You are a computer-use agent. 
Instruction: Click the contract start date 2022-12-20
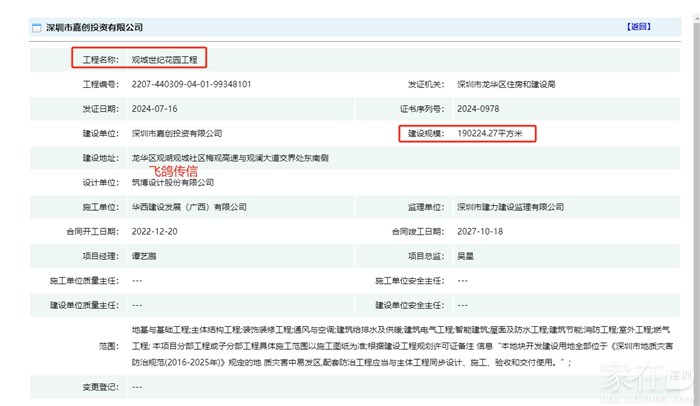(x=154, y=231)
